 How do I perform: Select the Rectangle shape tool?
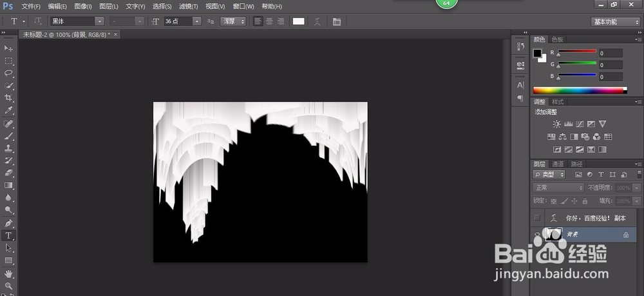click(8, 261)
